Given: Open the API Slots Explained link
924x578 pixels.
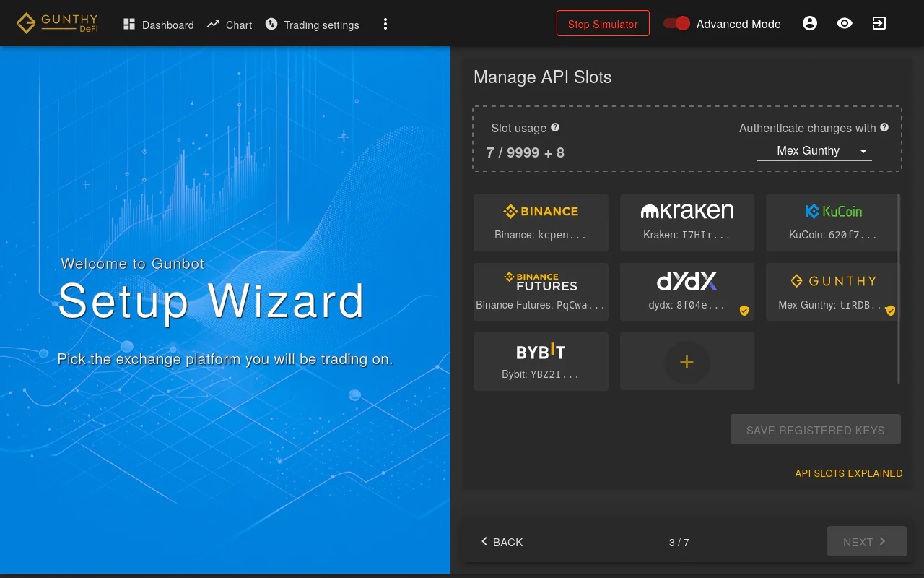Looking at the screenshot, I should coord(849,473).
